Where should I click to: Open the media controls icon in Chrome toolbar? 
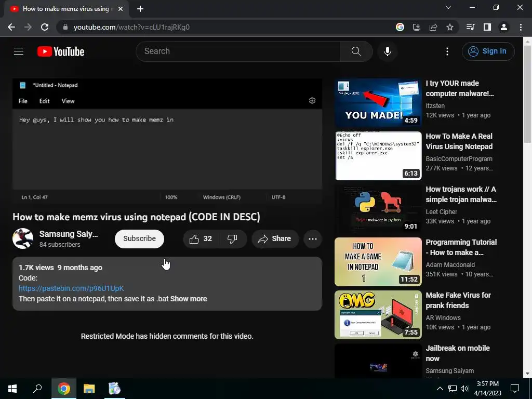click(x=470, y=27)
